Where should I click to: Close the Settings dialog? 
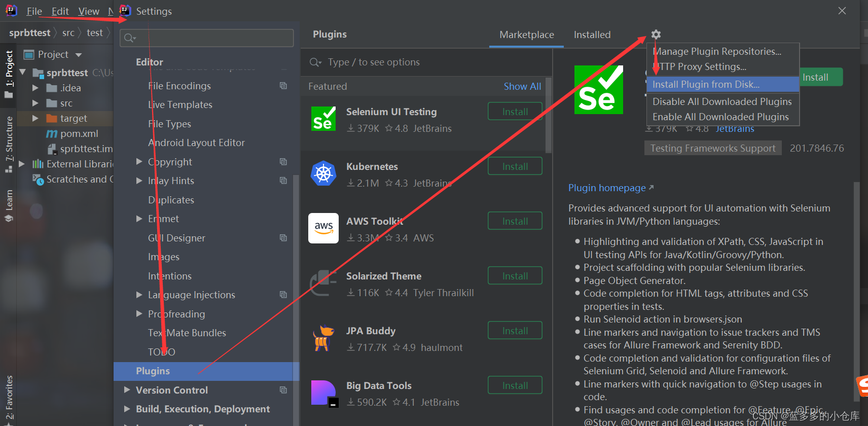coord(842,11)
